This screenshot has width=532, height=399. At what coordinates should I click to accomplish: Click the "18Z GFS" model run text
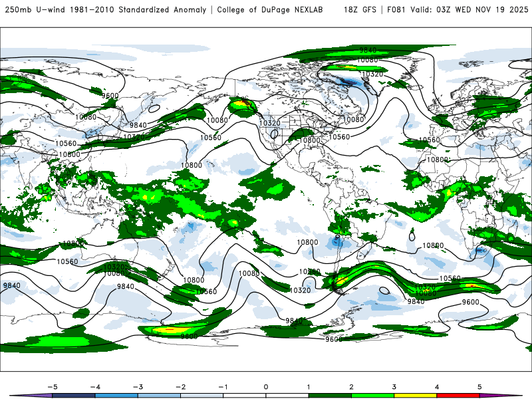[x=360, y=9]
